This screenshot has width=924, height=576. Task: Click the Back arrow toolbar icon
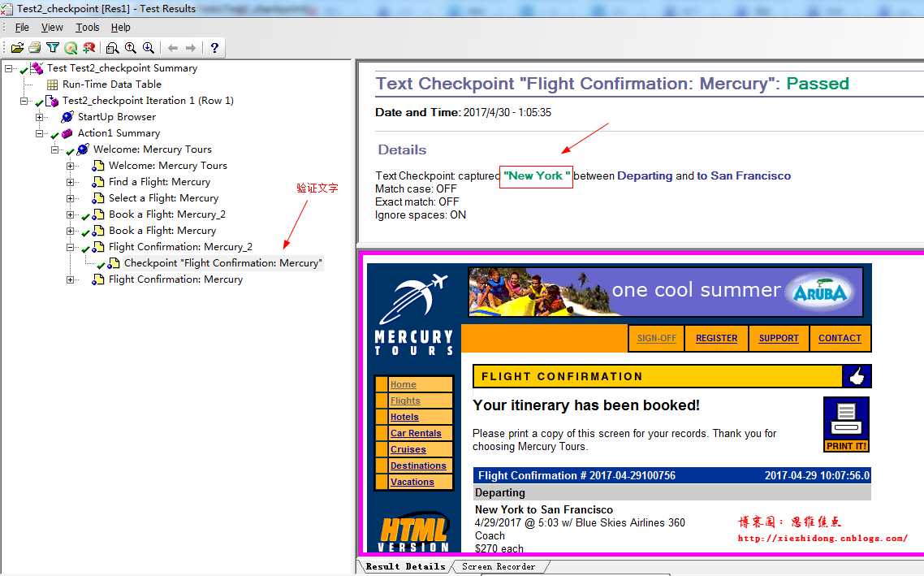[x=173, y=48]
